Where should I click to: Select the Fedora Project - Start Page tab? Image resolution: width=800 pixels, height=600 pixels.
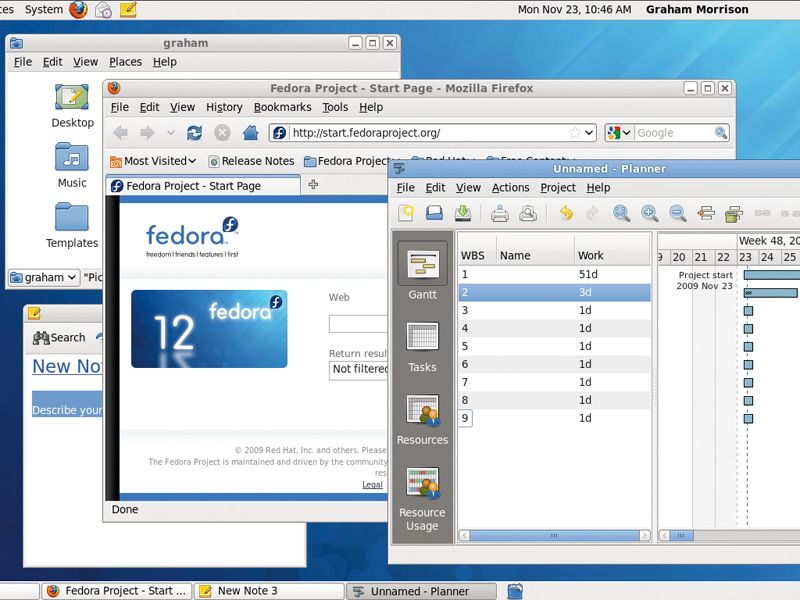coord(203,186)
